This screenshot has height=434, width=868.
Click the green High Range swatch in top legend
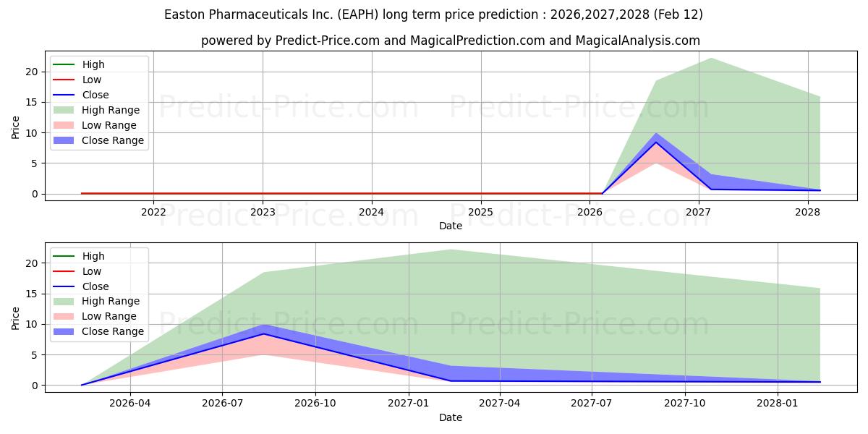point(64,110)
